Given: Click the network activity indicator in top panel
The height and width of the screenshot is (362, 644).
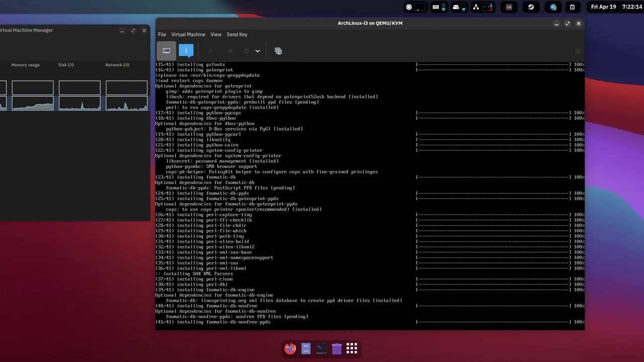Looking at the screenshot, I should pos(483,7).
